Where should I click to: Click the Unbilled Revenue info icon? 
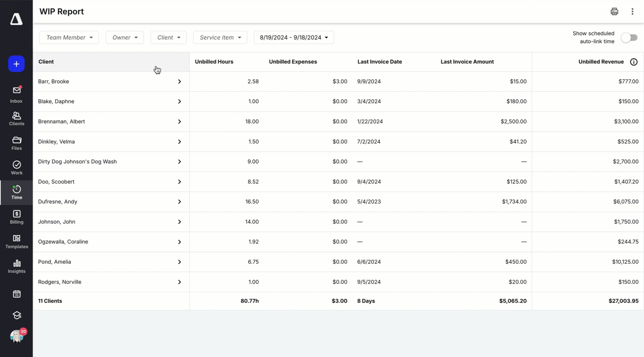coord(634,62)
